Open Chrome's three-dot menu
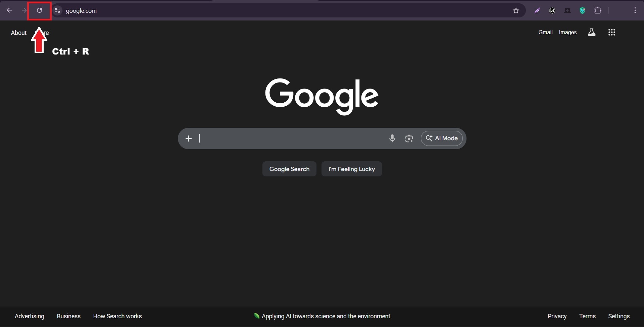 click(x=635, y=10)
